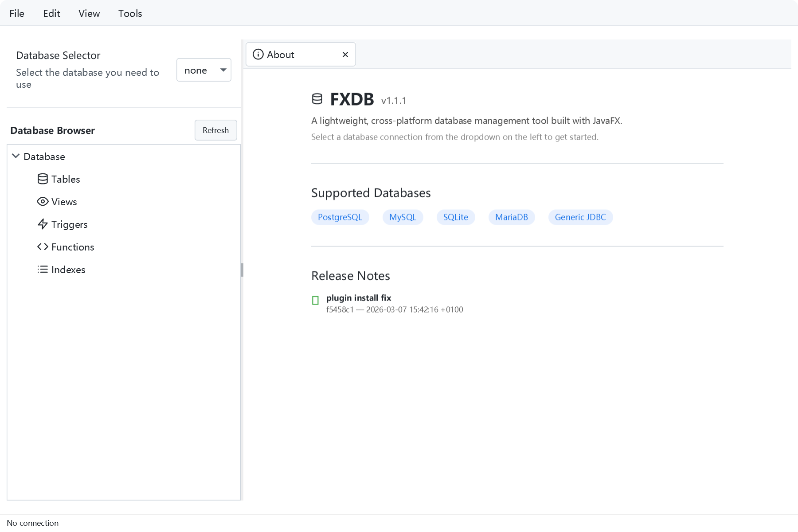
Task: Select the Indexes tree item
Action: [x=124, y=270]
